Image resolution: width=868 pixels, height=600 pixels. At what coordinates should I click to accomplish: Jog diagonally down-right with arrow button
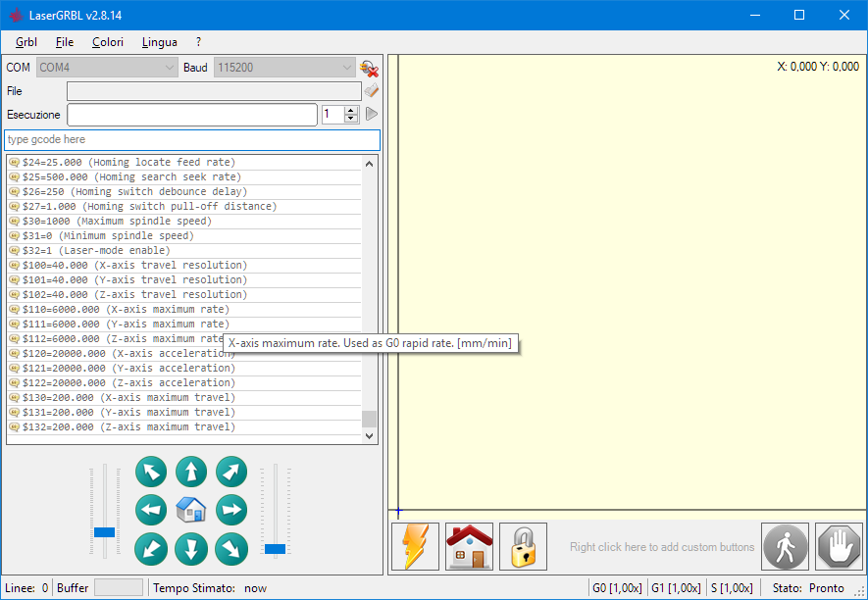[231, 549]
